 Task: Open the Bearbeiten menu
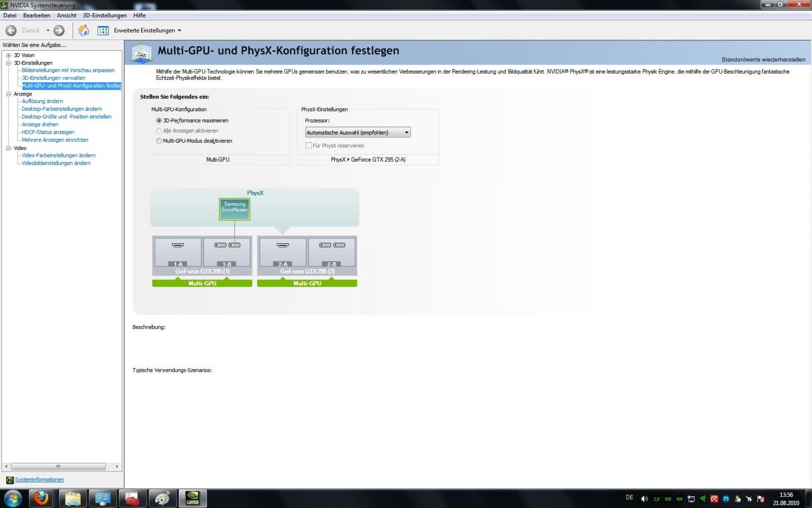[37, 15]
